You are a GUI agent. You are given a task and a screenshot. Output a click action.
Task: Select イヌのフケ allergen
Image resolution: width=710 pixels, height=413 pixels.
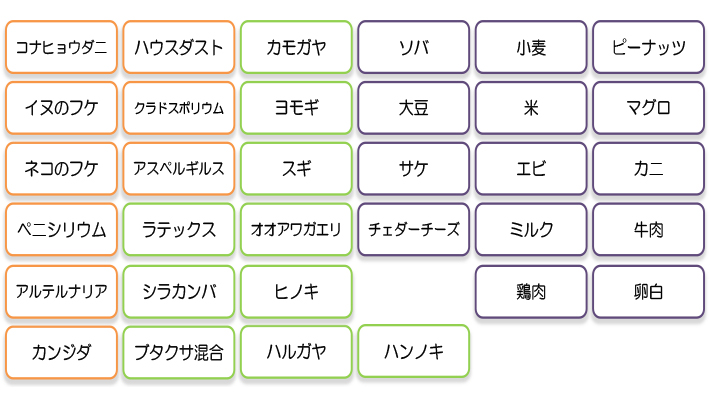pyautogui.click(x=62, y=108)
